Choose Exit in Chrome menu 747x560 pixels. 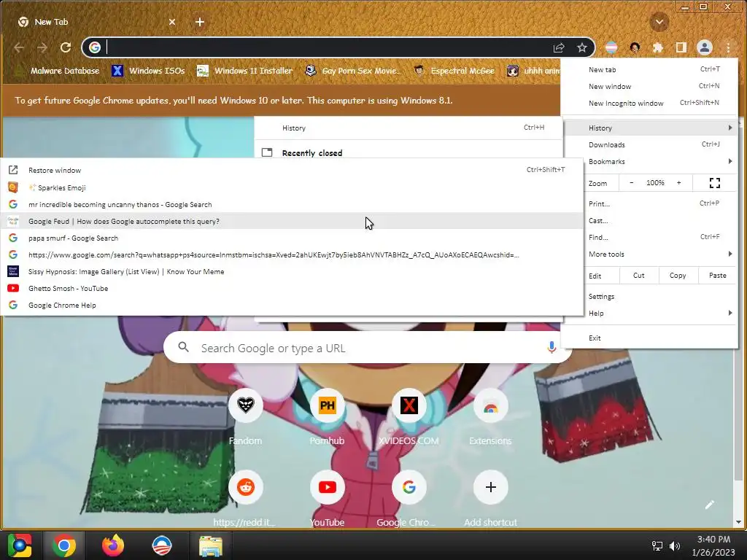pyautogui.click(x=649, y=338)
